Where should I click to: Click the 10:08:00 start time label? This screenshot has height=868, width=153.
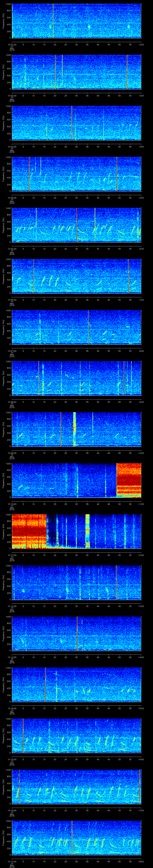coord(12,402)
